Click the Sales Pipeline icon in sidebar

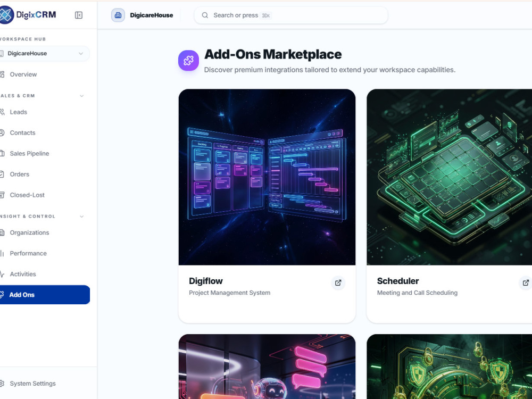pyautogui.click(x=2, y=153)
